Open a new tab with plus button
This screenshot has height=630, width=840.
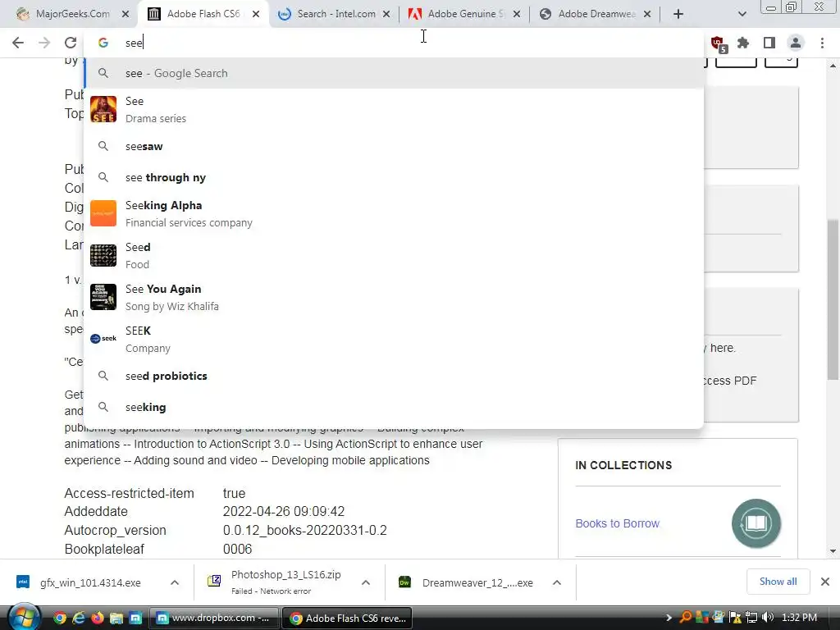678,14
